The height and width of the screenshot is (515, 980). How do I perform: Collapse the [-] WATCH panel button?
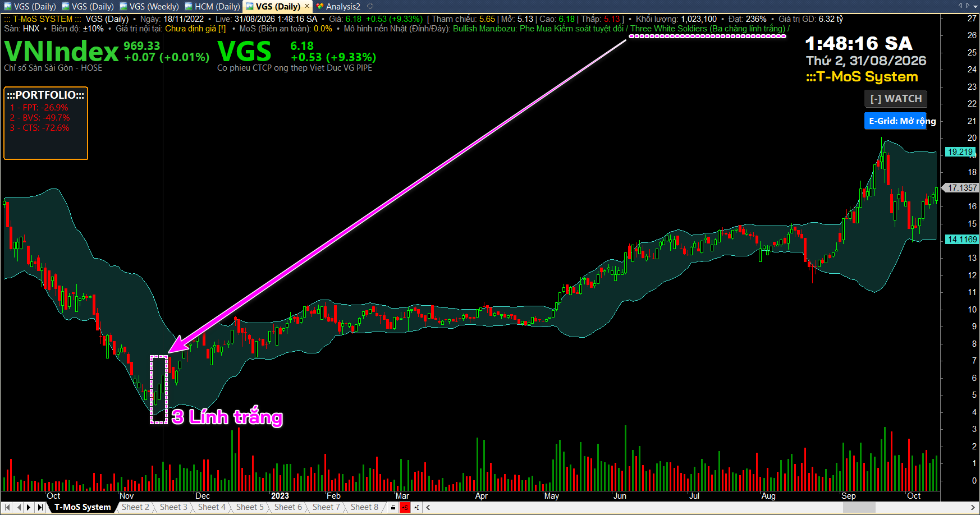(895, 99)
